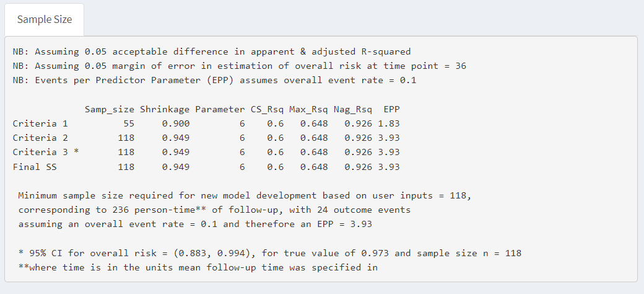This screenshot has height=294, width=644.
Task: Click the Criteria 3 * row label
Action: click(46, 152)
